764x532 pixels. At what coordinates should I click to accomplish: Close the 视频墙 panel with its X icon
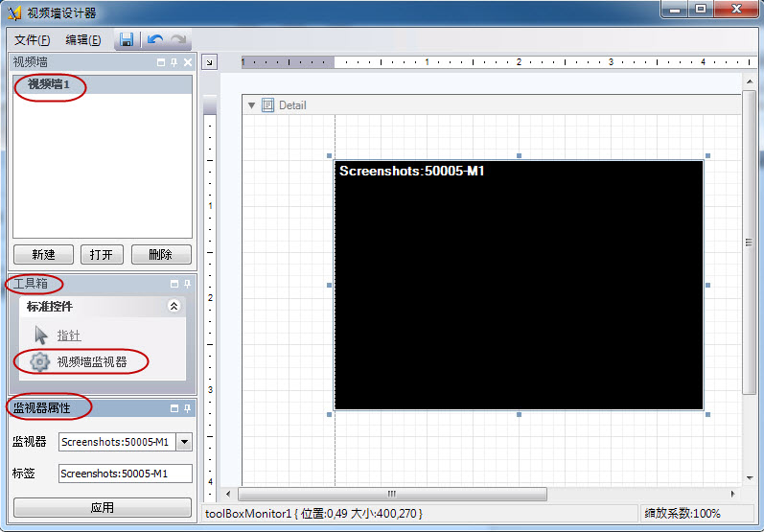coord(188,62)
